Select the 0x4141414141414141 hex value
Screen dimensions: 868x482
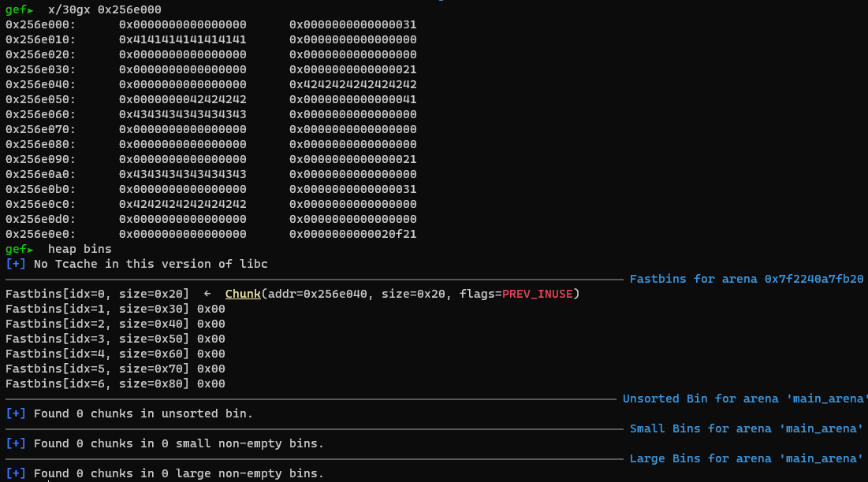click(183, 39)
